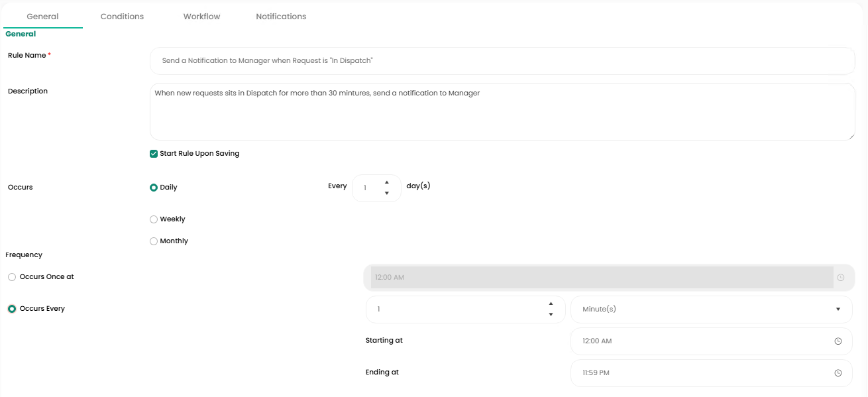Select the Weekly occurrence option
Image resolution: width=868 pixels, height=397 pixels.
point(154,219)
